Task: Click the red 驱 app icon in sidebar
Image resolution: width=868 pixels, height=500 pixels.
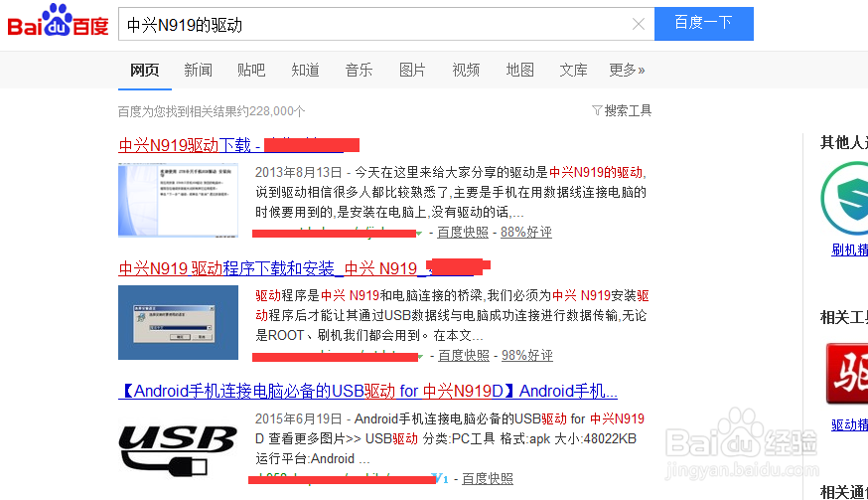Action: [847, 373]
